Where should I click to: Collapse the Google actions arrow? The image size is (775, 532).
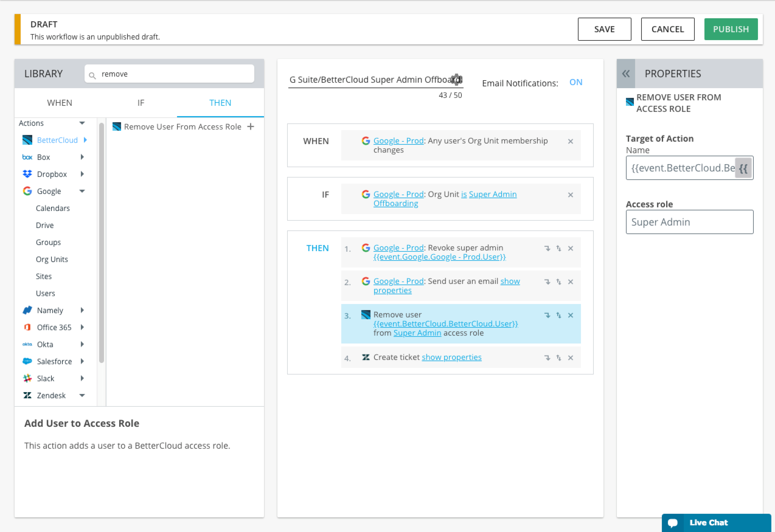pos(82,191)
